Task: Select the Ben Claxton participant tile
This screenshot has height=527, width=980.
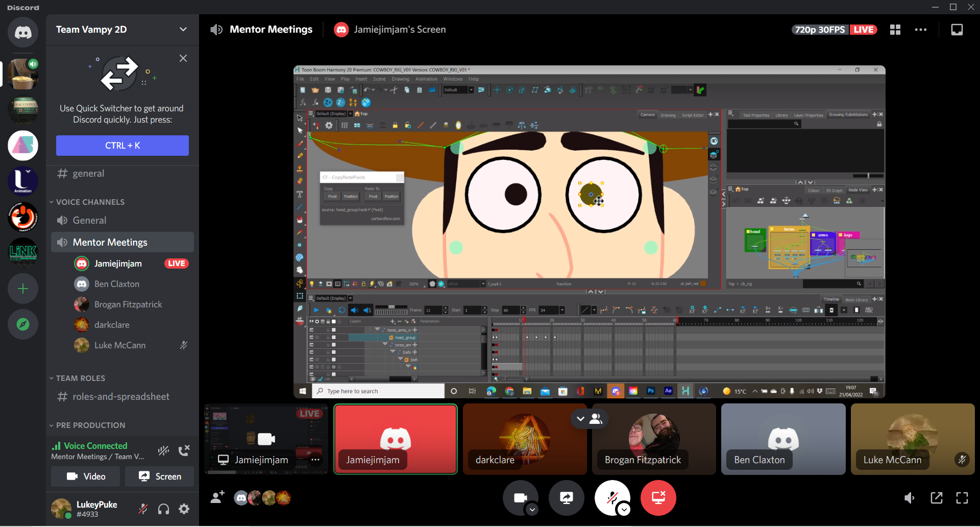Action: pos(783,439)
